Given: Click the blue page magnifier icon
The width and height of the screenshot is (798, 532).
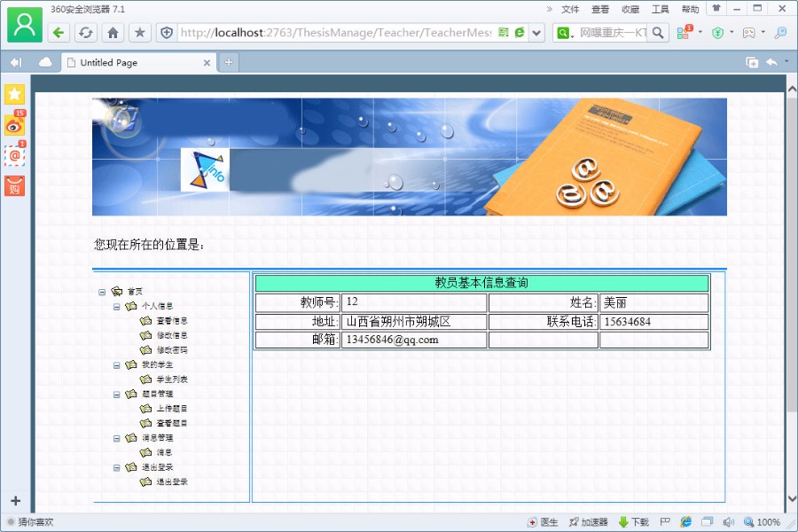Looking at the screenshot, I should [x=780, y=33].
